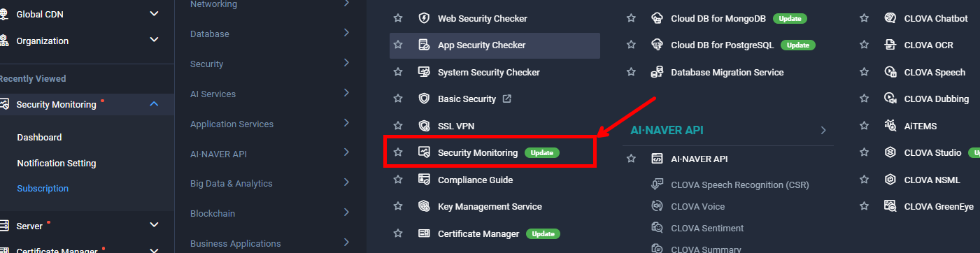Image resolution: width=980 pixels, height=253 pixels.
Task: Click the arrow beside AI·NAVER API heading
Action: 823,130
